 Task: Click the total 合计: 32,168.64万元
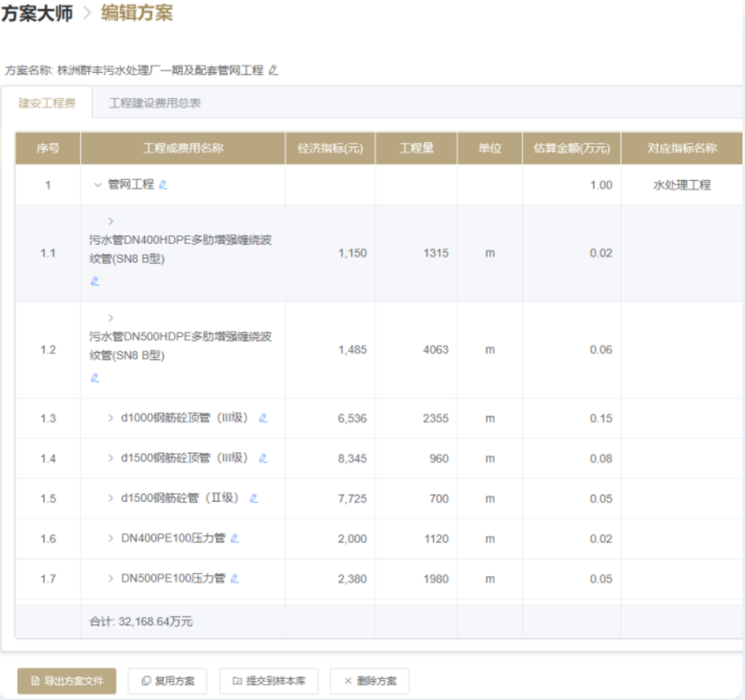pyautogui.click(x=141, y=622)
